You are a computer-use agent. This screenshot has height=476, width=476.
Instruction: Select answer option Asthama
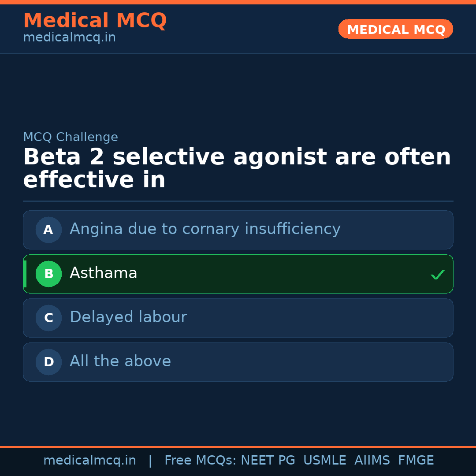click(238, 274)
